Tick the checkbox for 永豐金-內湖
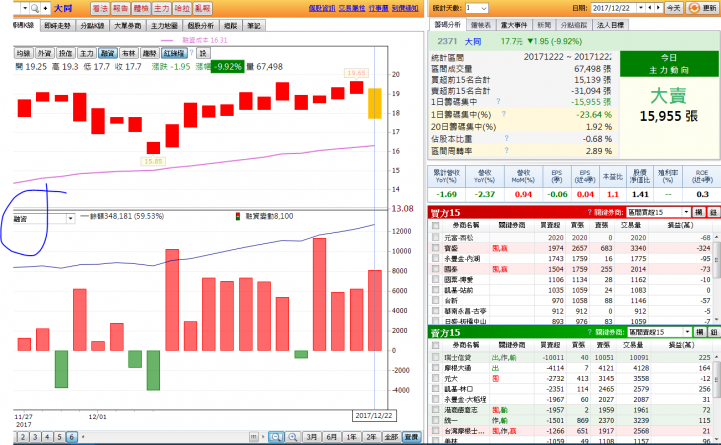This screenshot has width=721, height=445. 435,259
